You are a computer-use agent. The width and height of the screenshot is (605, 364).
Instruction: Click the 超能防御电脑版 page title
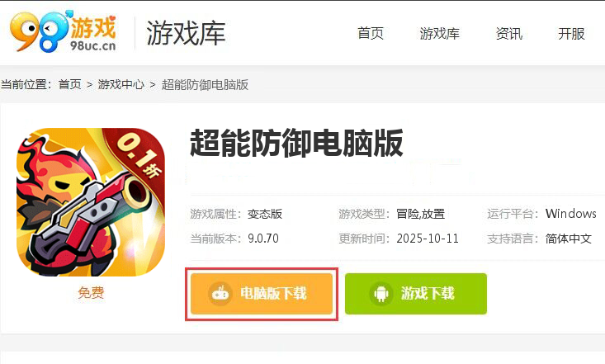[296, 144]
